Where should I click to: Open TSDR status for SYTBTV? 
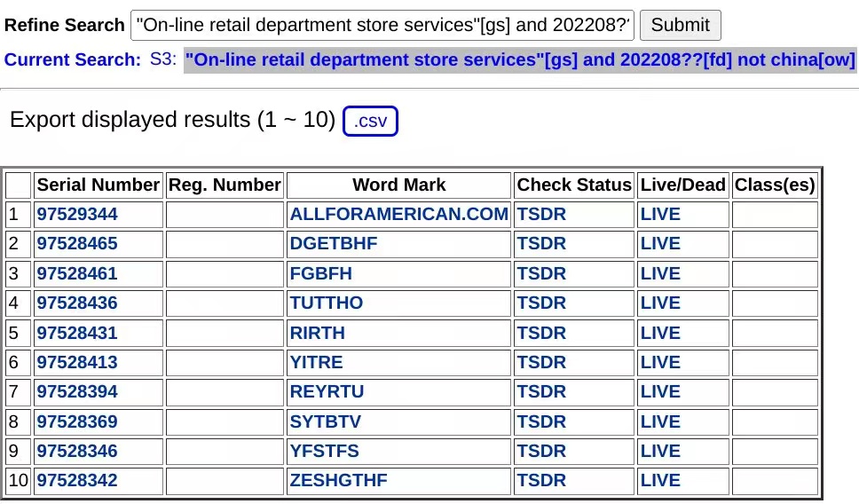(541, 421)
